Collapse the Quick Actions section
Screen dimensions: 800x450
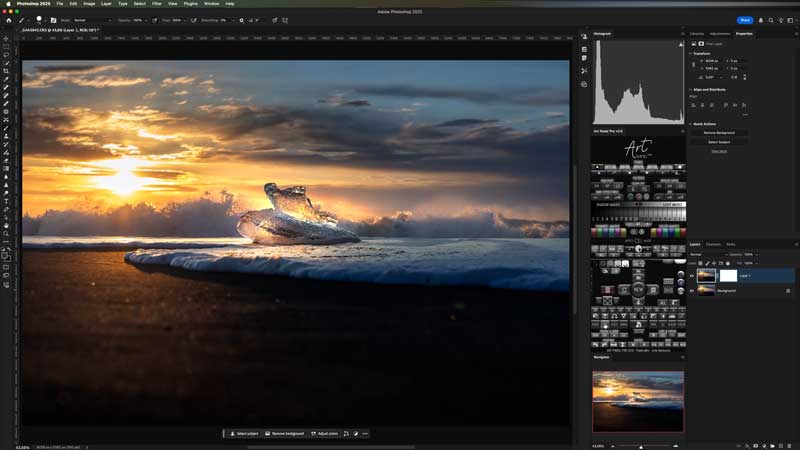click(x=691, y=123)
